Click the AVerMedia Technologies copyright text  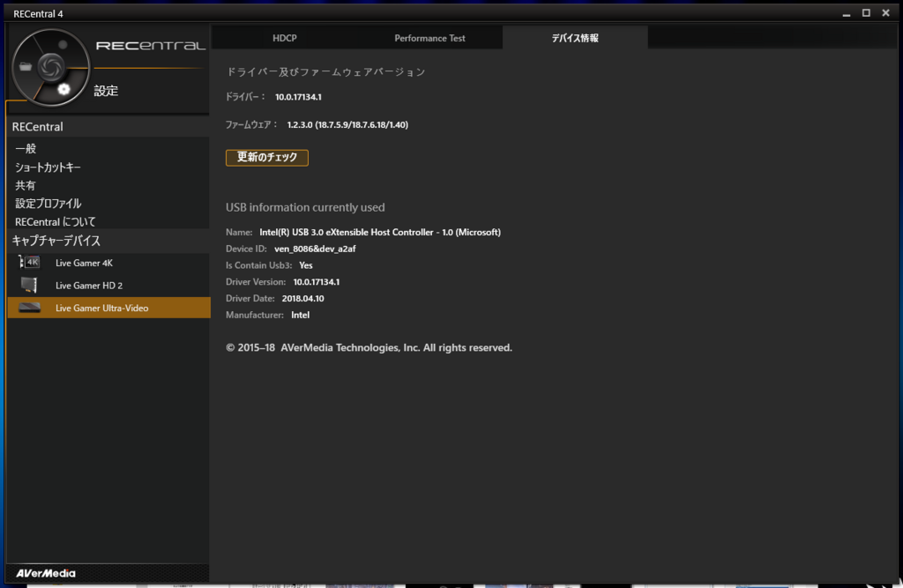369,348
